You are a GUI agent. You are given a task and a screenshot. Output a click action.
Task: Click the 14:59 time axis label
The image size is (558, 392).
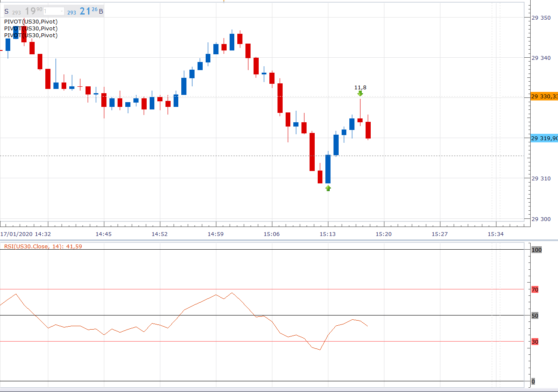[x=216, y=234]
